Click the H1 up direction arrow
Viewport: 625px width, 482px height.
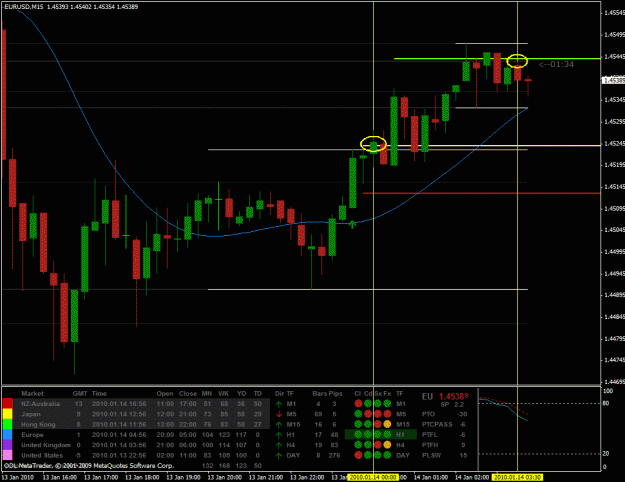click(279, 435)
